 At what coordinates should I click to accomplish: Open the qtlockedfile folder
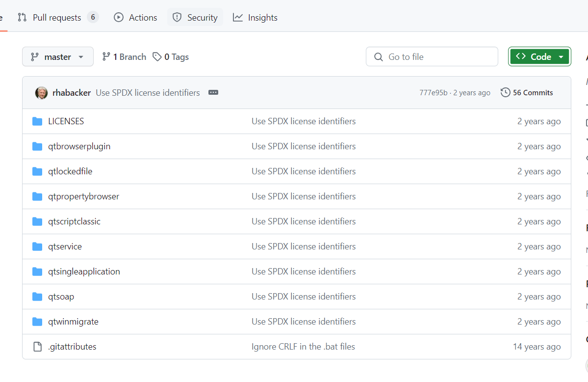click(70, 171)
